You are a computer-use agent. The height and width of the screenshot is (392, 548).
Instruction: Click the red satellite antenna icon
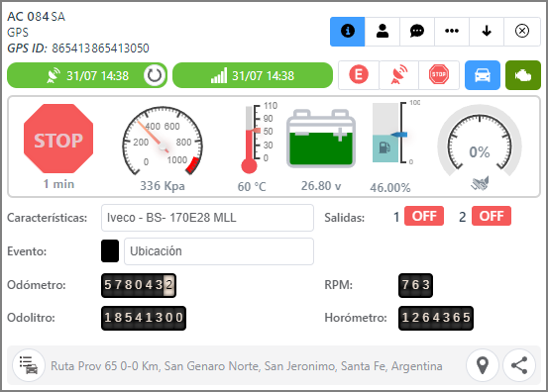[398, 74]
